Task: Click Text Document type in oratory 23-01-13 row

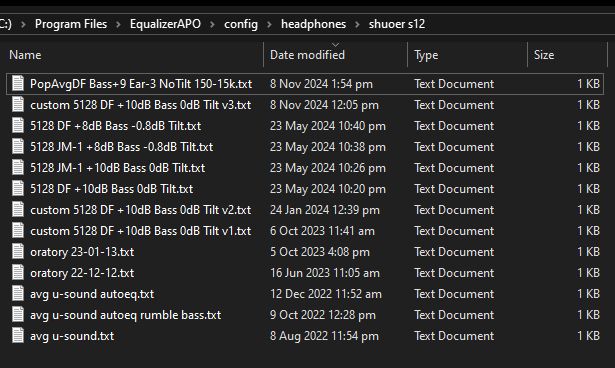Action: tap(454, 252)
